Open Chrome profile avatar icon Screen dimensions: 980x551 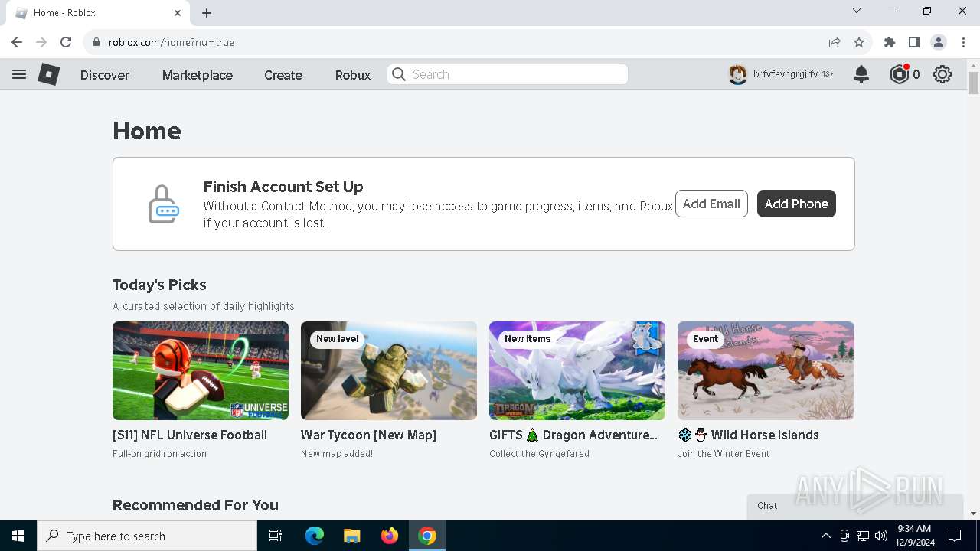coord(939,42)
